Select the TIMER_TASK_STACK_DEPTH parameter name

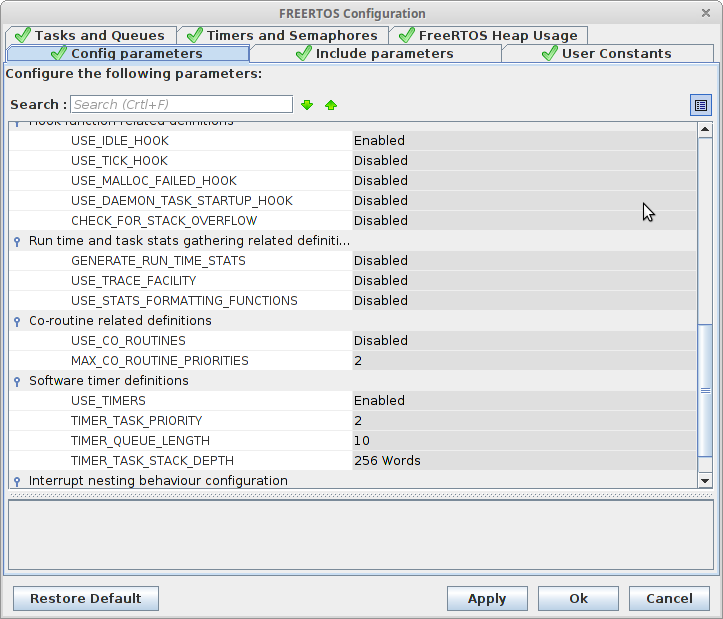[x=152, y=461]
